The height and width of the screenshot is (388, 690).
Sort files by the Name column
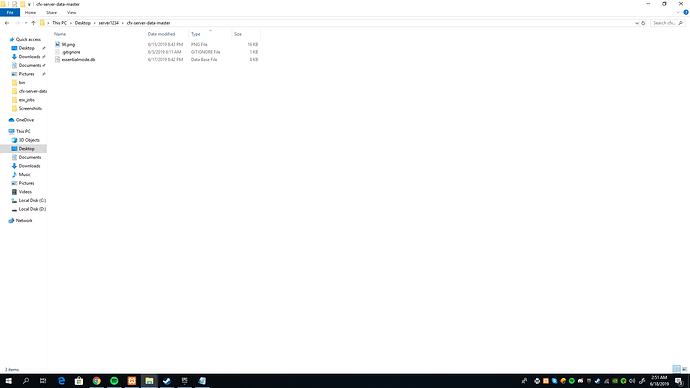(60, 34)
